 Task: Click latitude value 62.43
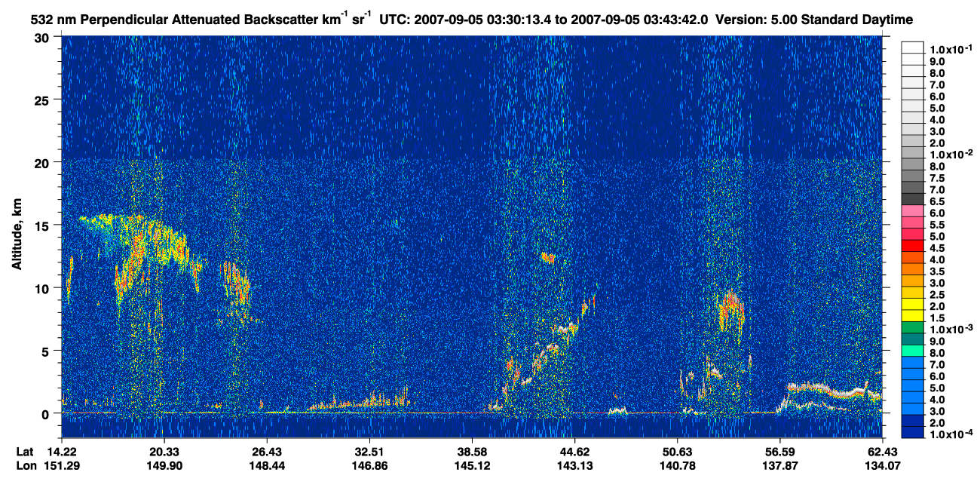coord(882,451)
